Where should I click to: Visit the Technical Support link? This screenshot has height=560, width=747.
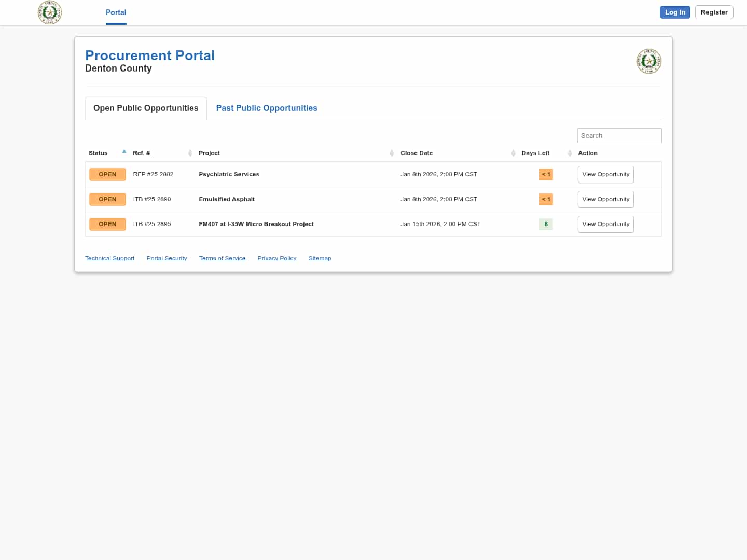click(x=109, y=258)
